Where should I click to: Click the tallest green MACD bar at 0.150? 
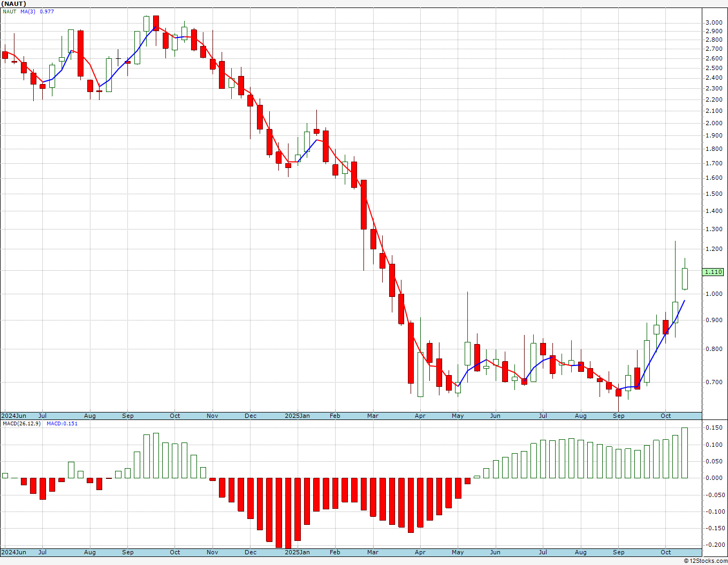click(685, 453)
